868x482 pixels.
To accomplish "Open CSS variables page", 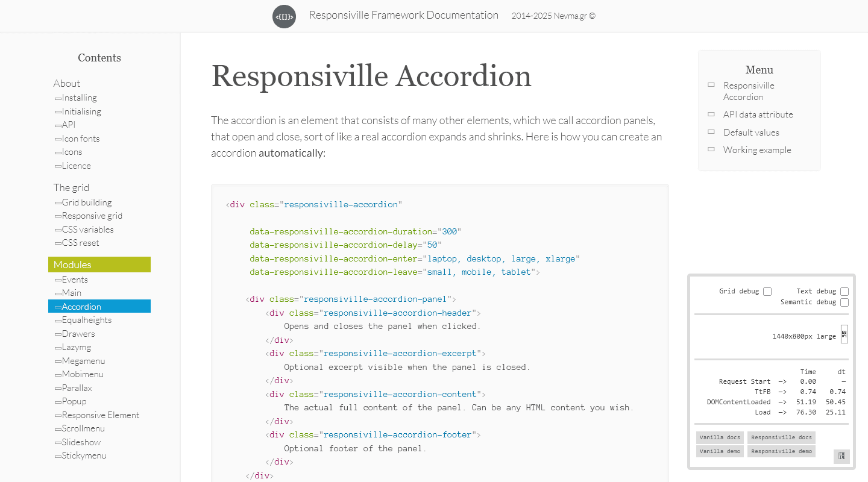I will (87, 230).
